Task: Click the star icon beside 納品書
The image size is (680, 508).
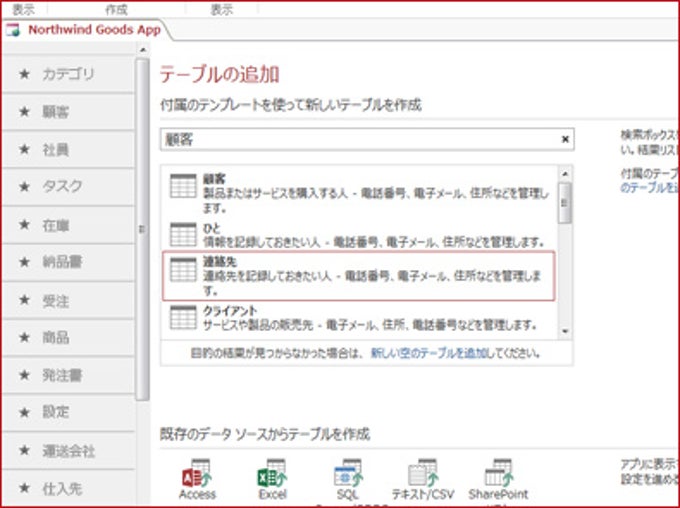Action: [x=25, y=262]
